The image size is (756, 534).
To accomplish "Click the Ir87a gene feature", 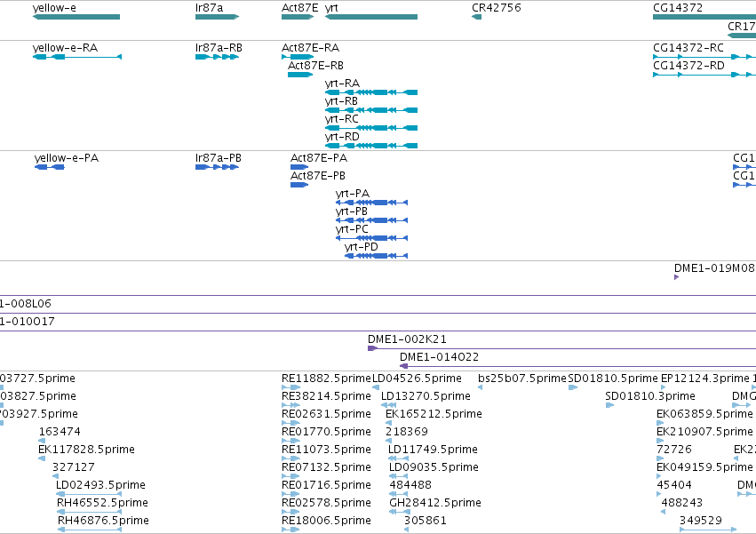I will click(x=217, y=17).
